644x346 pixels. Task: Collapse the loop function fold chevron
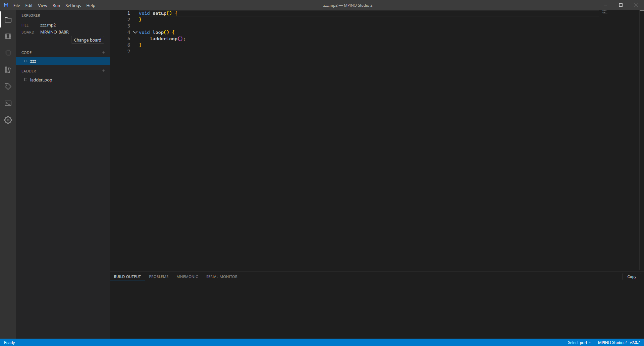click(135, 32)
